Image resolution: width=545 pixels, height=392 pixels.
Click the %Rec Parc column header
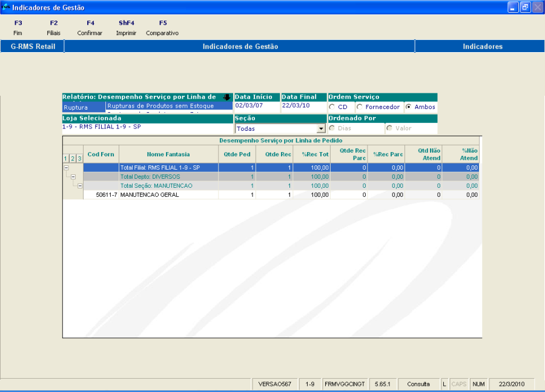coord(386,154)
